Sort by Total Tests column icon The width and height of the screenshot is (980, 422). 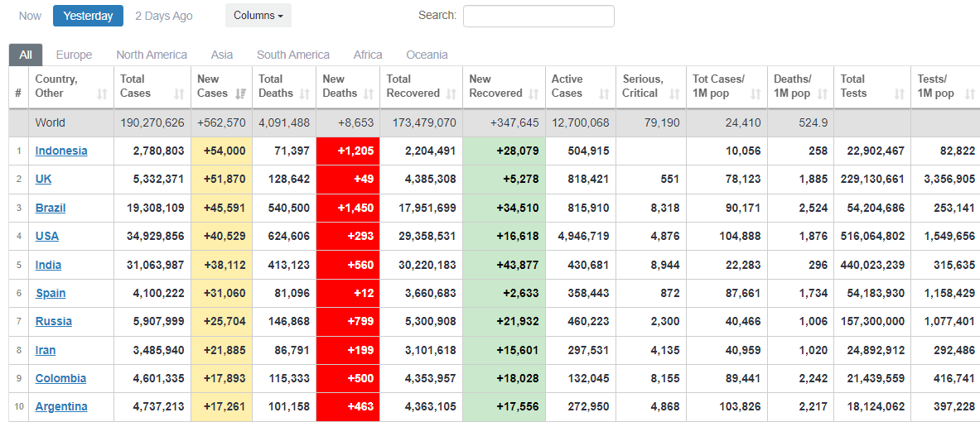click(898, 94)
